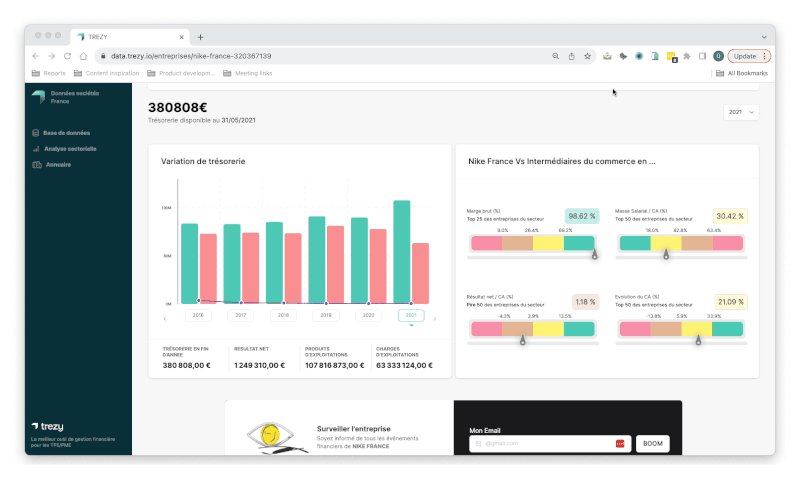This screenshot has height=480, width=800.
Task: Select year 2016 below the chart
Action: pos(198,315)
